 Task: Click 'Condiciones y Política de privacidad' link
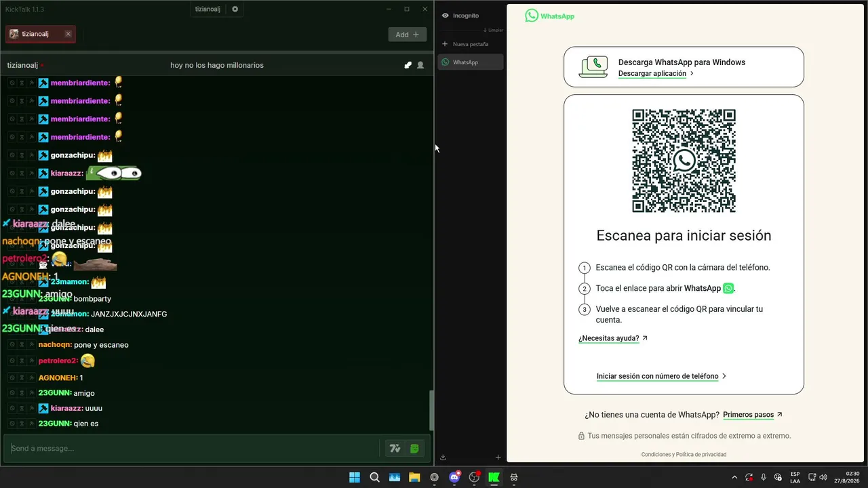tap(684, 454)
